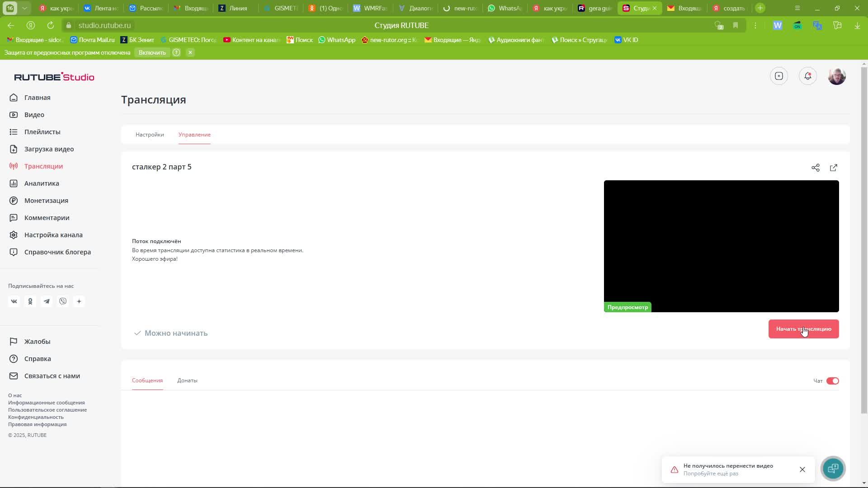868x488 pixels.
Task: Click the share stream icon
Action: point(815,168)
